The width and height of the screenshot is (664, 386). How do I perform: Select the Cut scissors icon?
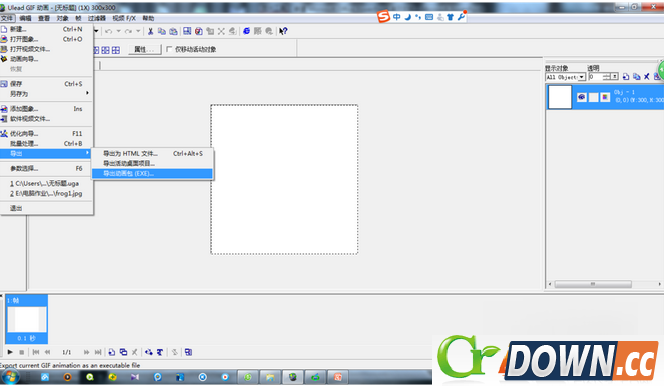[x=150, y=31]
